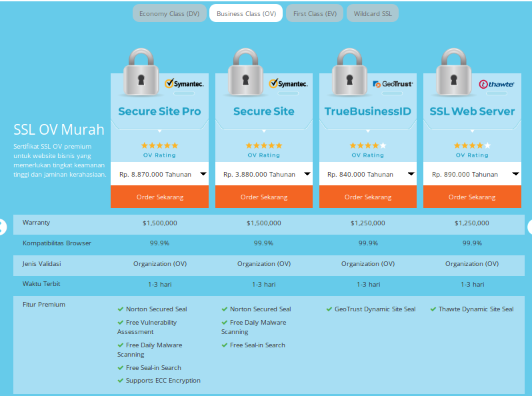Click the TrueBusinessID product title
532x396 pixels.
(368, 111)
